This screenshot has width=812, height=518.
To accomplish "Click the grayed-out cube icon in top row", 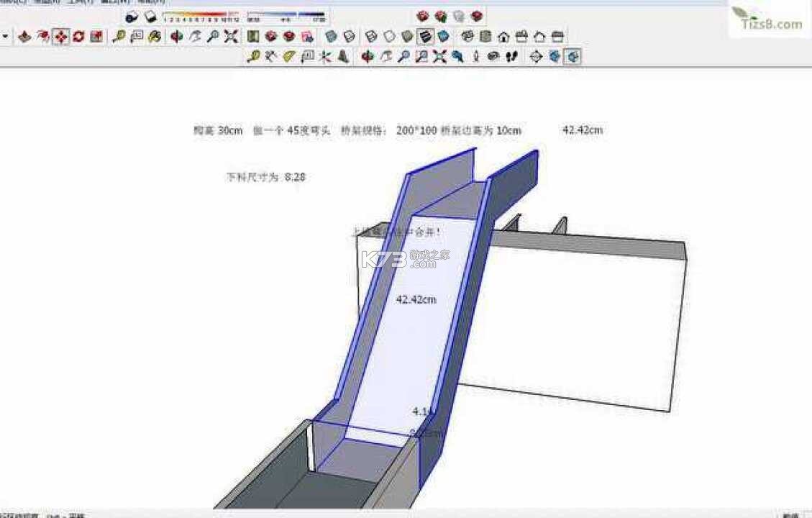I will pos(459,17).
